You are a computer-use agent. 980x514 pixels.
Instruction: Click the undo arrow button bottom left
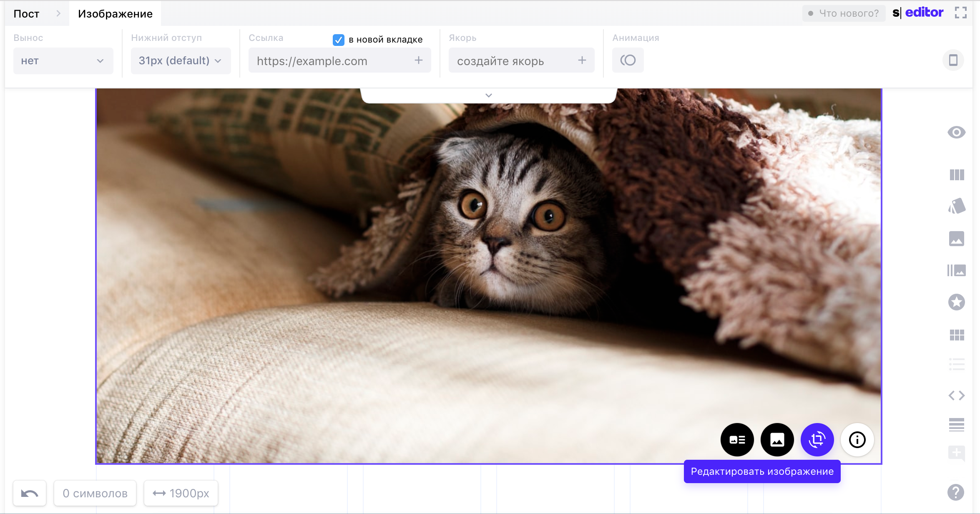29,493
